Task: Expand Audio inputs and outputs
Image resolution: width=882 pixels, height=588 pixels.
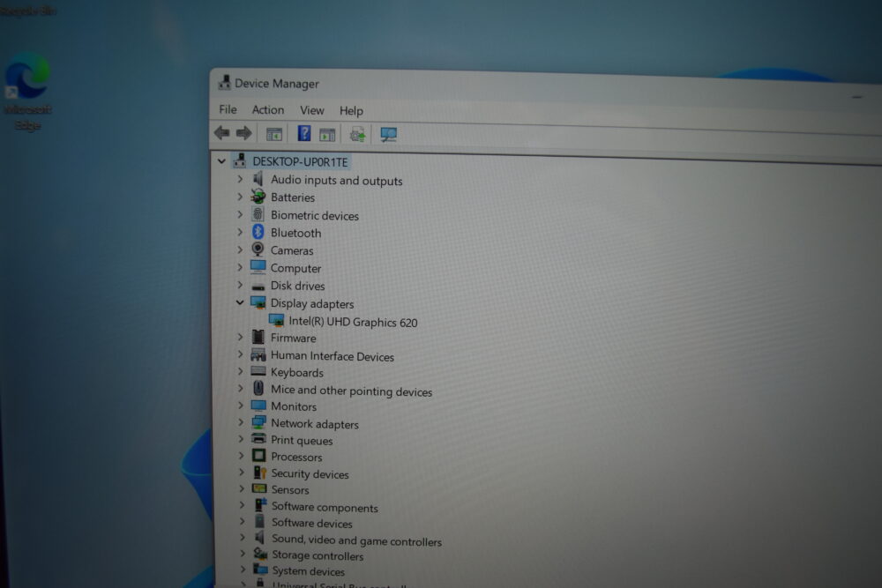Action: (x=240, y=179)
